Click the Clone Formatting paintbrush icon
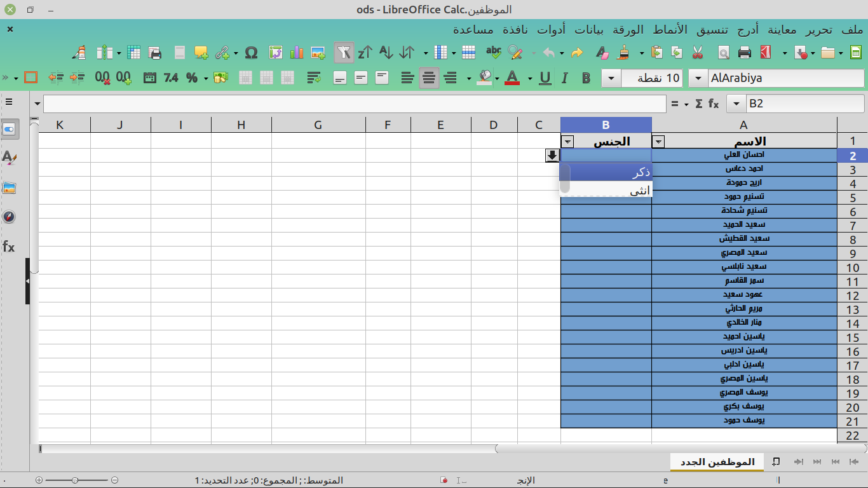The width and height of the screenshot is (868, 488). (624, 53)
